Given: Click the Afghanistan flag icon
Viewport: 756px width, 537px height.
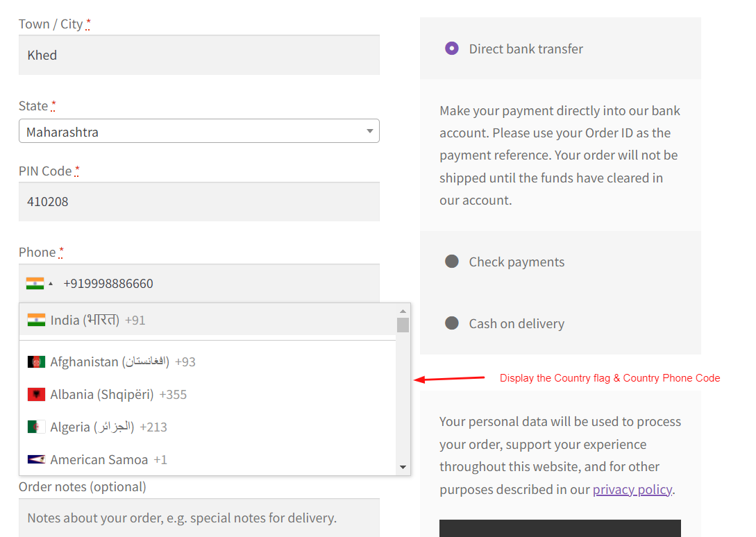Looking at the screenshot, I should pyautogui.click(x=36, y=361).
